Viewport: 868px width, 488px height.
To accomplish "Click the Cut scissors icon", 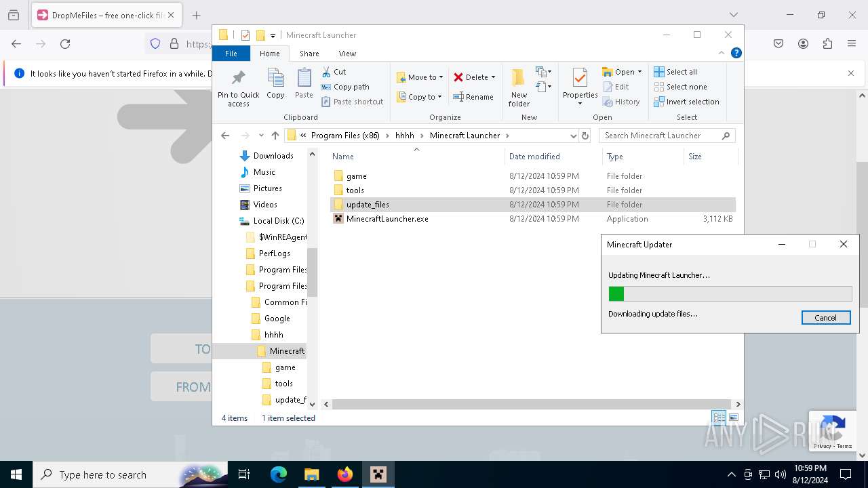I will point(326,72).
